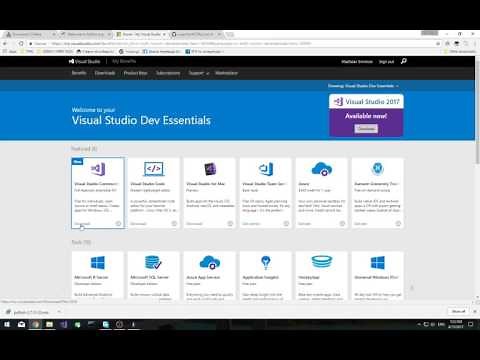The width and height of the screenshot is (480, 360).
Task: Open info circle on Visual Studio Community card
Action: pyautogui.click(x=118, y=223)
